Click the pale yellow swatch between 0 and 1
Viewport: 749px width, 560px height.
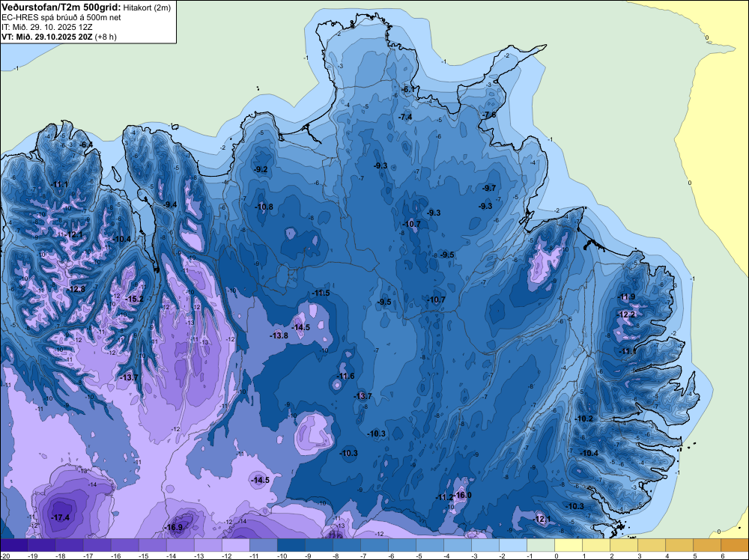pyautogui.click(x=568, y=545)
